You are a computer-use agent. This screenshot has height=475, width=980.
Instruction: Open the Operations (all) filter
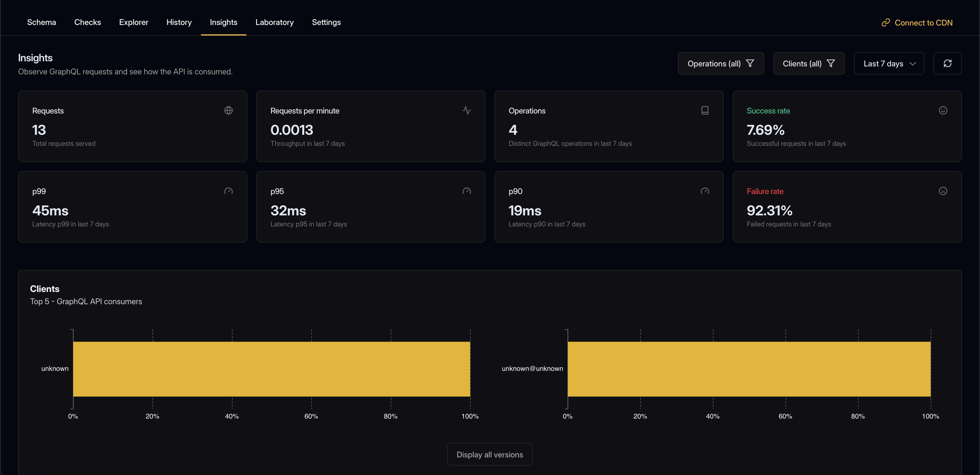point(721,63)
